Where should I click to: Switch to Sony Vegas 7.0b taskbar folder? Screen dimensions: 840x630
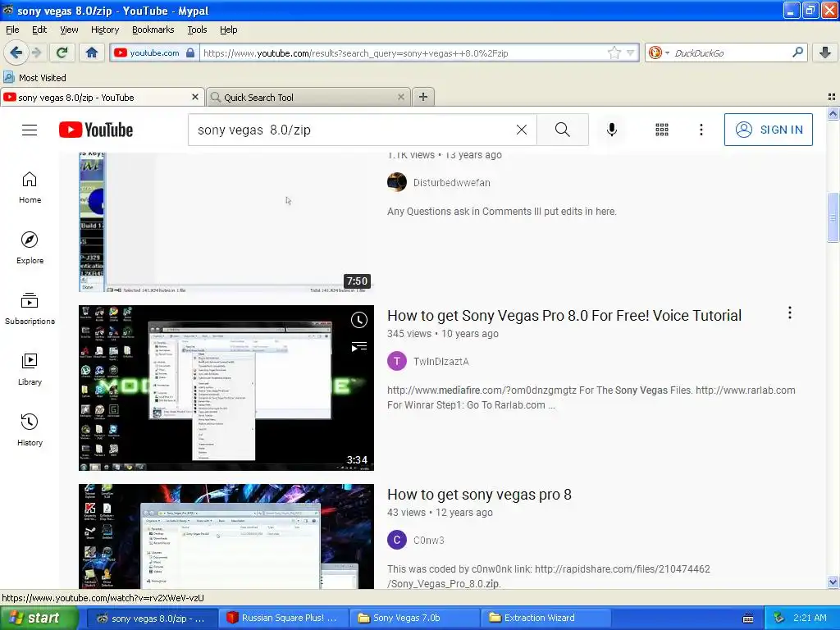click(x=413, y=618)
